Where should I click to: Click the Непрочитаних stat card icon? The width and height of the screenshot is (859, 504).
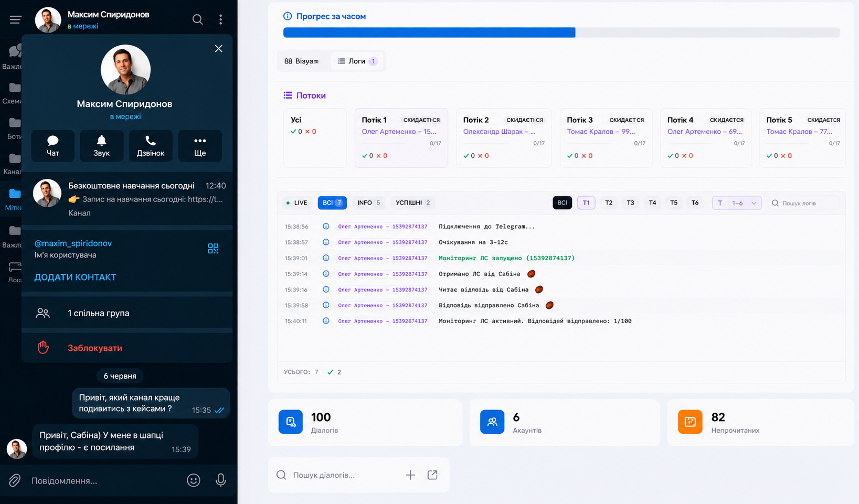click(690, 422)
